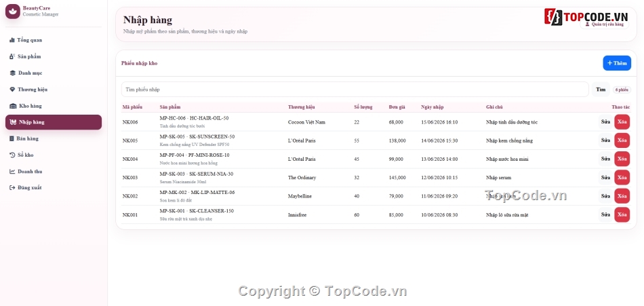Open the Bán hàng page
644x306 pixels.
tap(54, 138)
